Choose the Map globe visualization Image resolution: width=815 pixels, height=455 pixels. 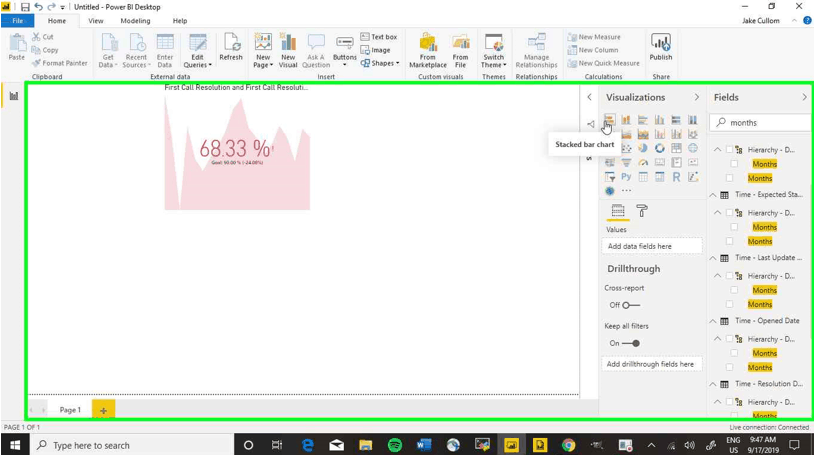click(x=693, y=149)
